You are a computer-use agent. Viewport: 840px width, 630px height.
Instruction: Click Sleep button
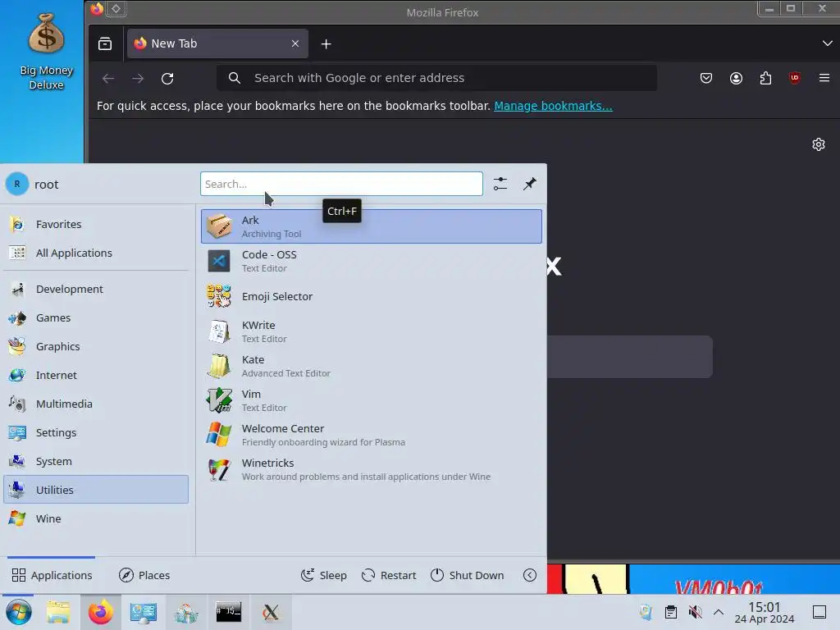click(x=323, y=575)
